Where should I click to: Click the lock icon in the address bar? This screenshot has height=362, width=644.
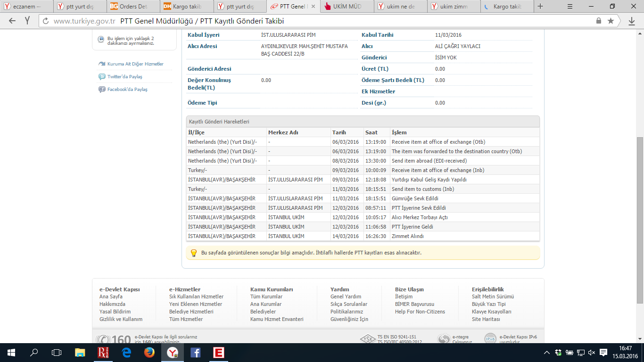point(599,21)
